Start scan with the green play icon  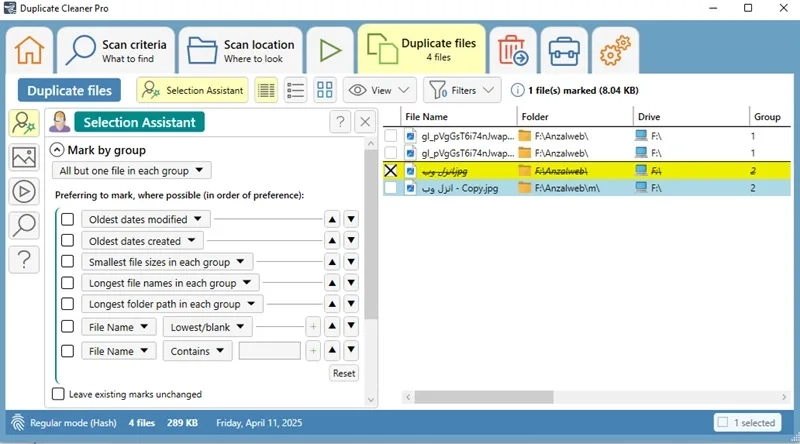tap(330, 51)
